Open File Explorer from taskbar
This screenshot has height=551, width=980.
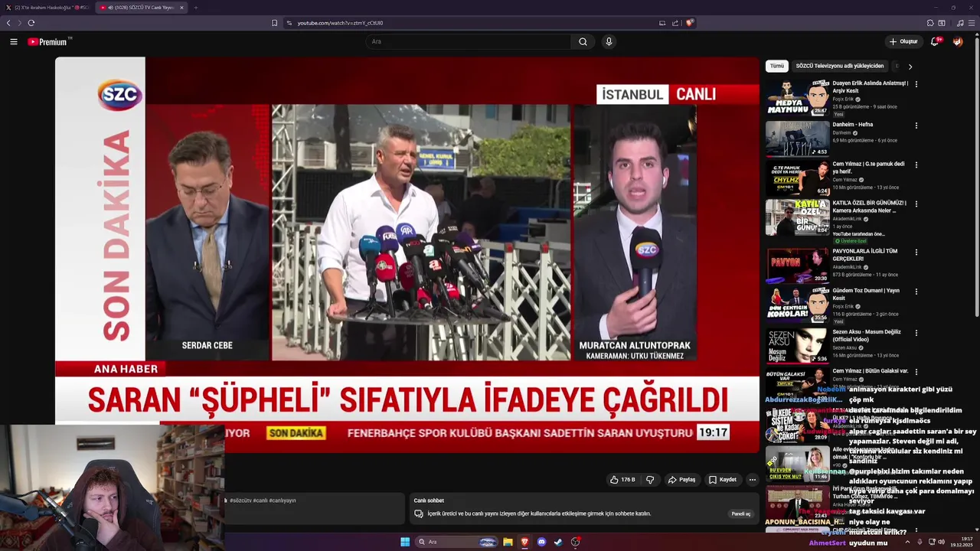click(508, 542)
